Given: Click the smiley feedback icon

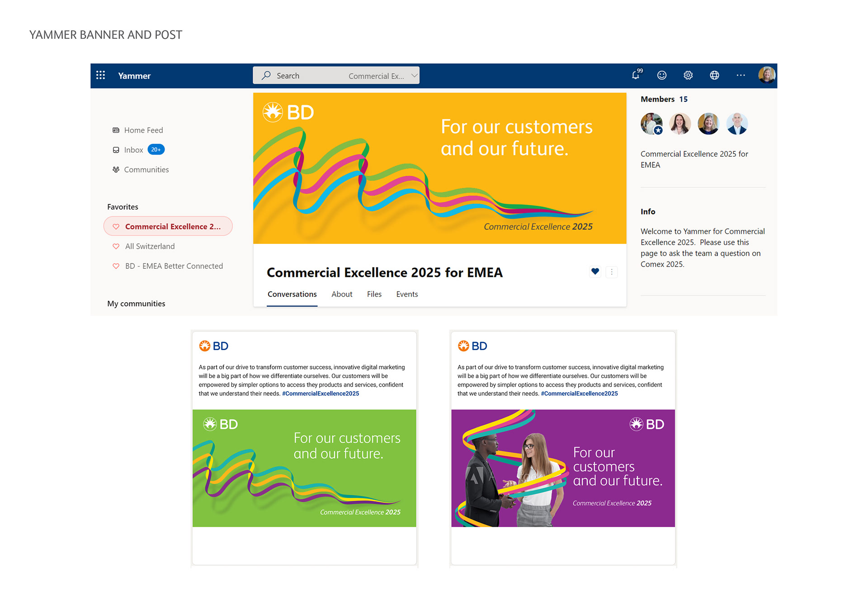Looking at the screenshot, I should point(662,75).
